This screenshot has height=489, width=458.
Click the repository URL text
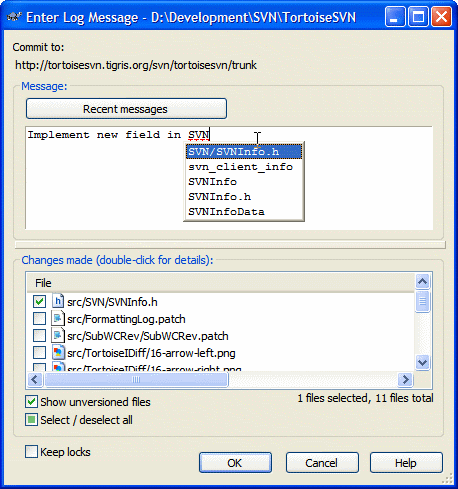click(136, 65)
